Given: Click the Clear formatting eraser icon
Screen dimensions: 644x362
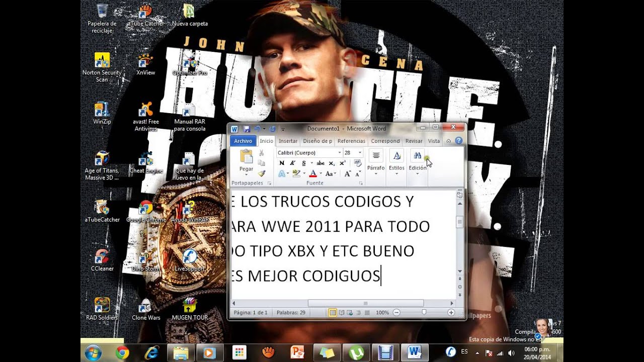Looking at the screenshot, I should (x=358, y=163).
